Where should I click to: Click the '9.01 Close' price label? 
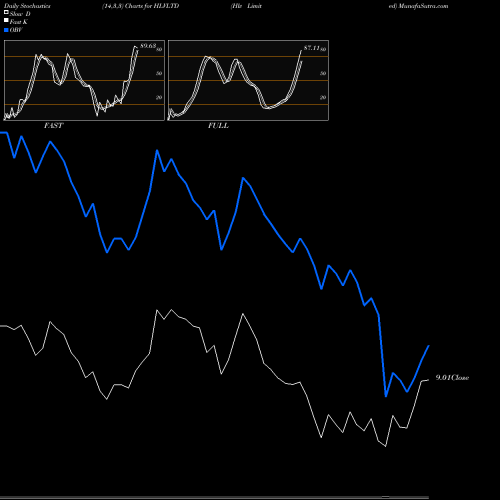(452, 378)
